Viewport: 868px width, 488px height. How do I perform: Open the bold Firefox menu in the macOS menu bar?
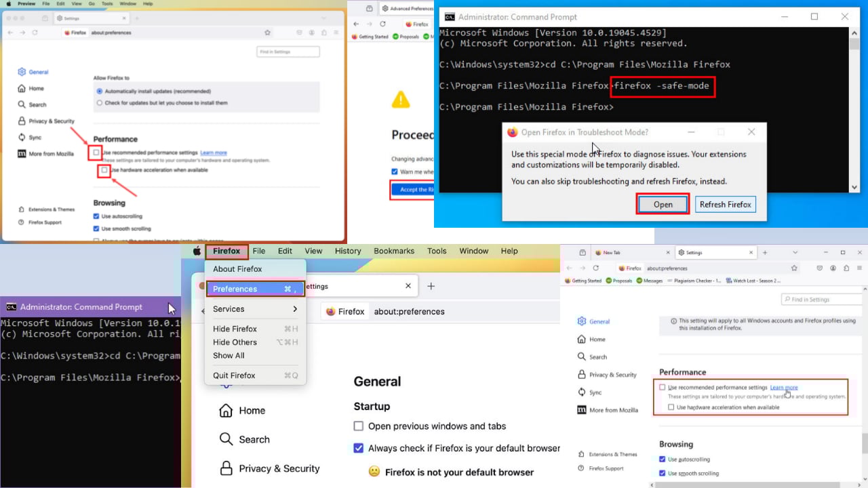(x=226, y=251)
